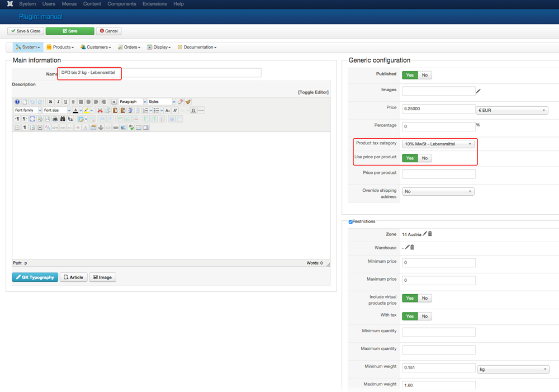Toggle bold formatting
The image size is (559, 392).
pyautogui.click(x=50, y=102)
